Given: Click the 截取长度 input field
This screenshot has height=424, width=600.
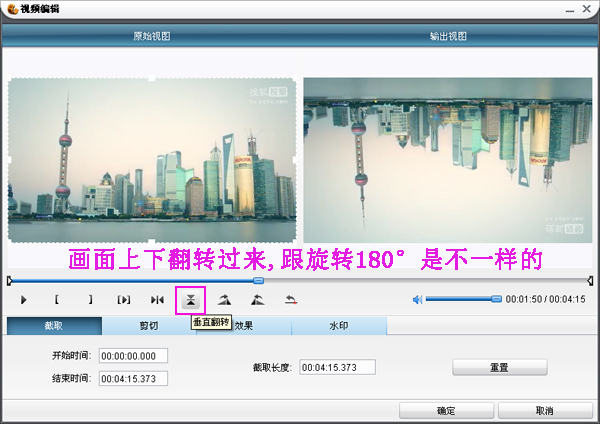Looking at the screenshot, I should coord(337,367).
